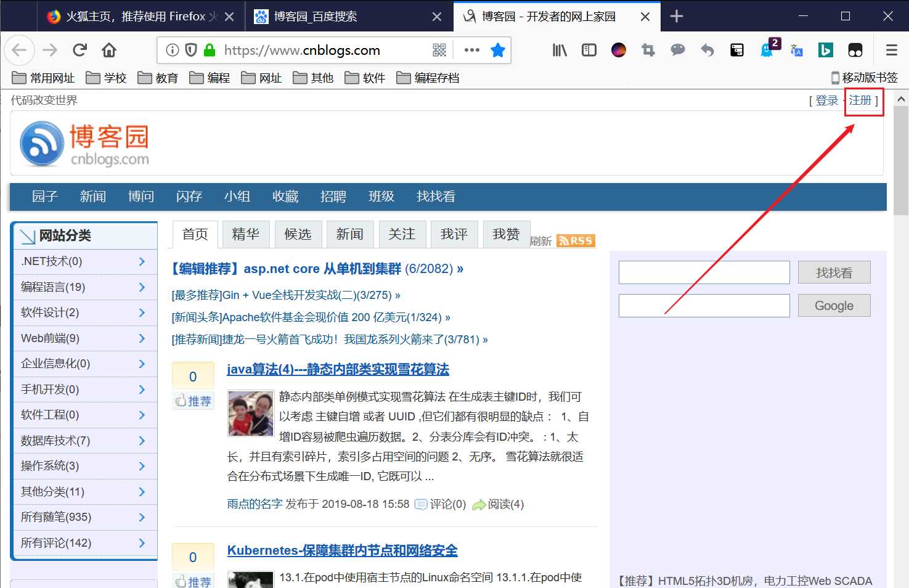Open the 移动版书签 mobile bookmarks
The image size is (909, 588).
click(864, 78)
